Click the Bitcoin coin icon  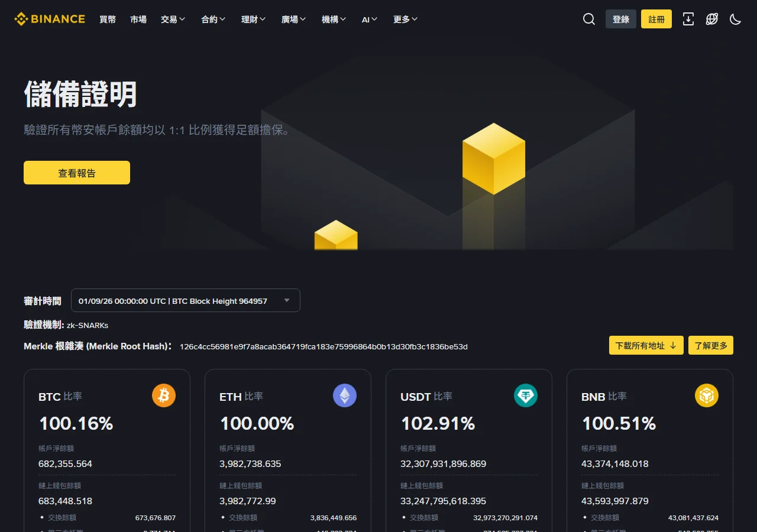[164, 395]
